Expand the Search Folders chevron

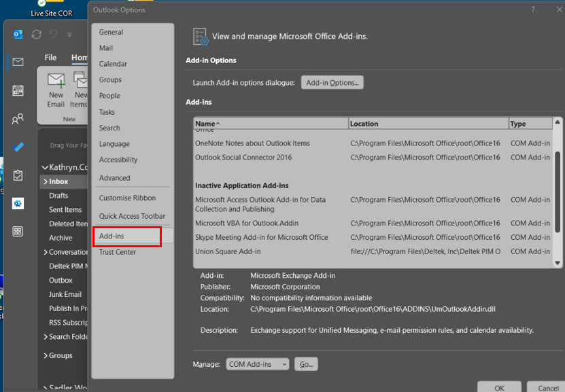pos(46,336)
